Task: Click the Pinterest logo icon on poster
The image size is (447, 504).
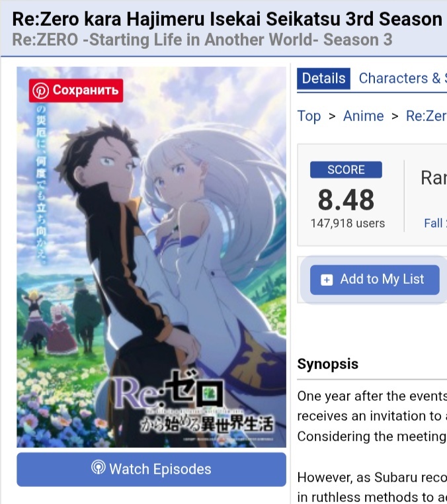Action: [x=40, y=91]
